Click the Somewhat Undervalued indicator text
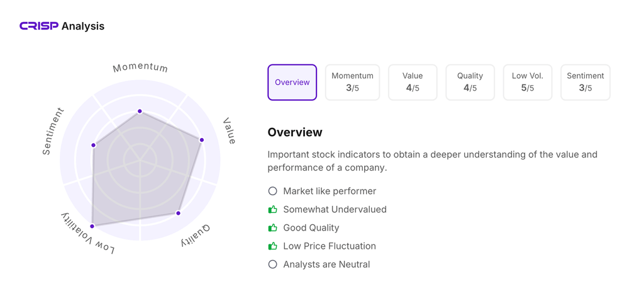Screen dimensions: 644x291 (335, 209)
